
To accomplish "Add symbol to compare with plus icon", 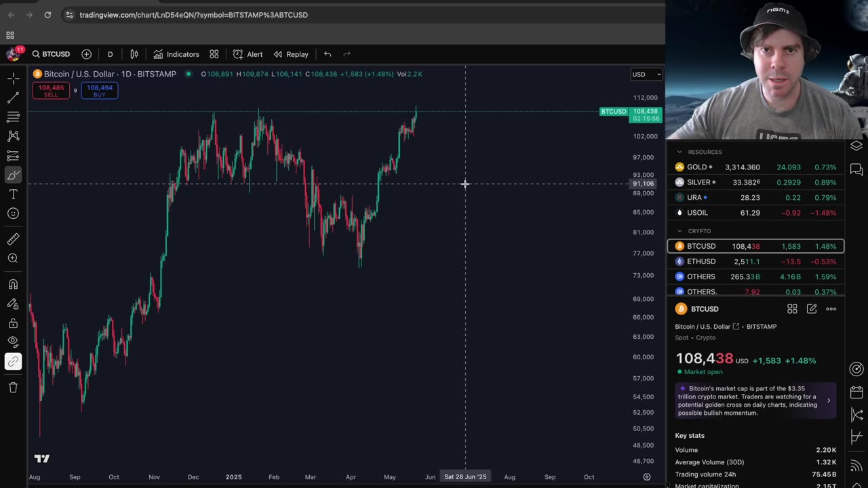I will tap(86, 54).
